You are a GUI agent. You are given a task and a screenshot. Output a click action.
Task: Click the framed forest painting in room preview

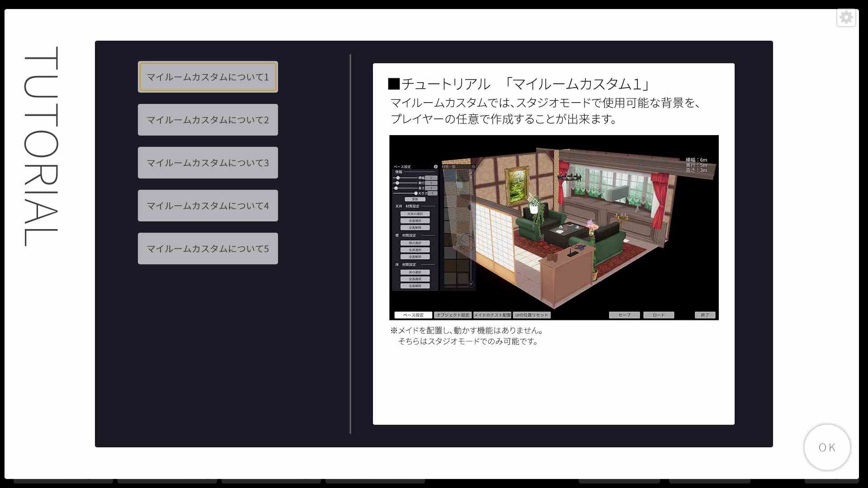tap(517, 186)
